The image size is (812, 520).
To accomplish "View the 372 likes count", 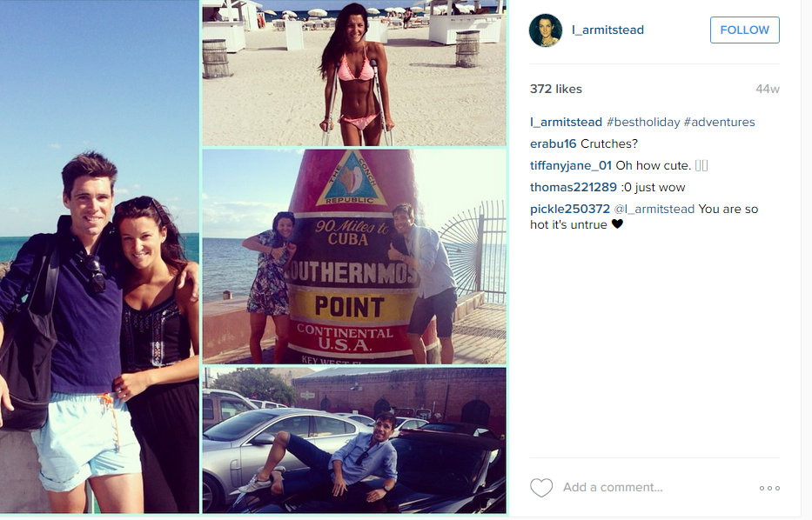I will [555, 89].
